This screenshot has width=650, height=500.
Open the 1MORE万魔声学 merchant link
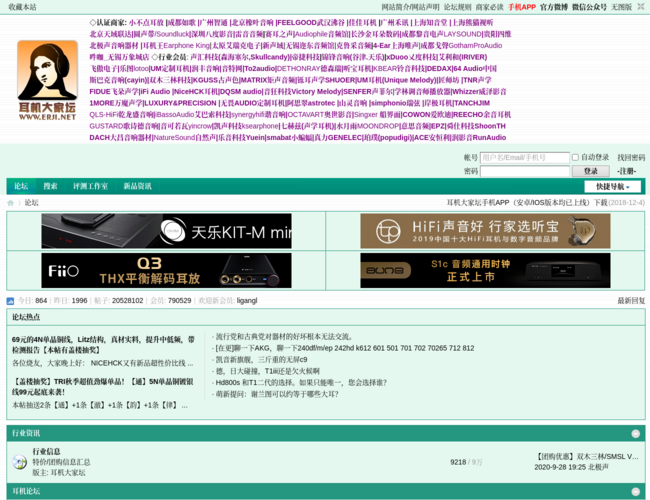pyautogui.click(x=116, y=103)
